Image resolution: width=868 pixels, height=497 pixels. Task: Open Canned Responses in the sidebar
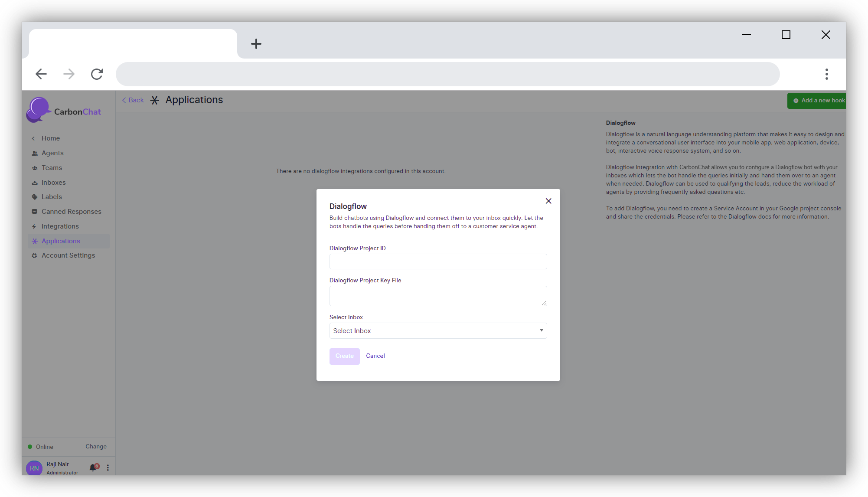click(71, 212)
